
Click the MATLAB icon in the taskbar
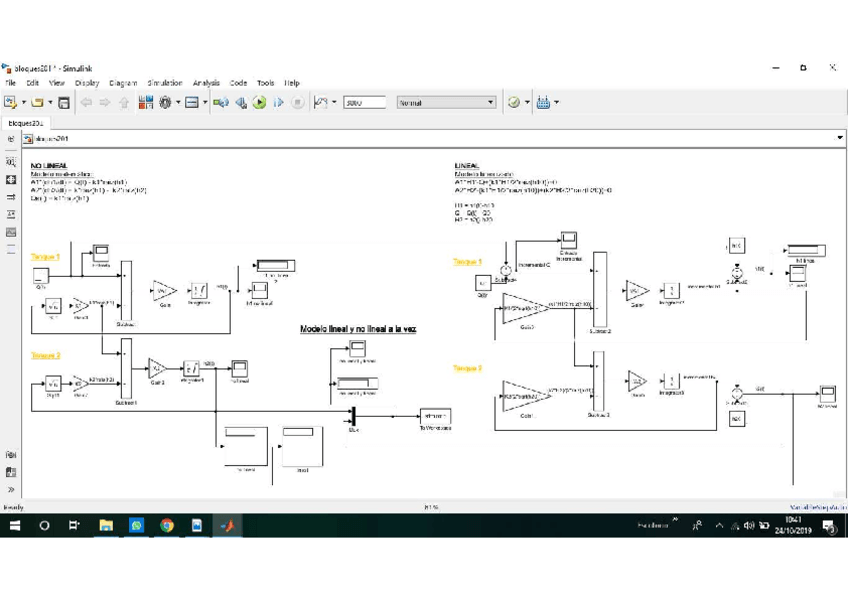227,525
